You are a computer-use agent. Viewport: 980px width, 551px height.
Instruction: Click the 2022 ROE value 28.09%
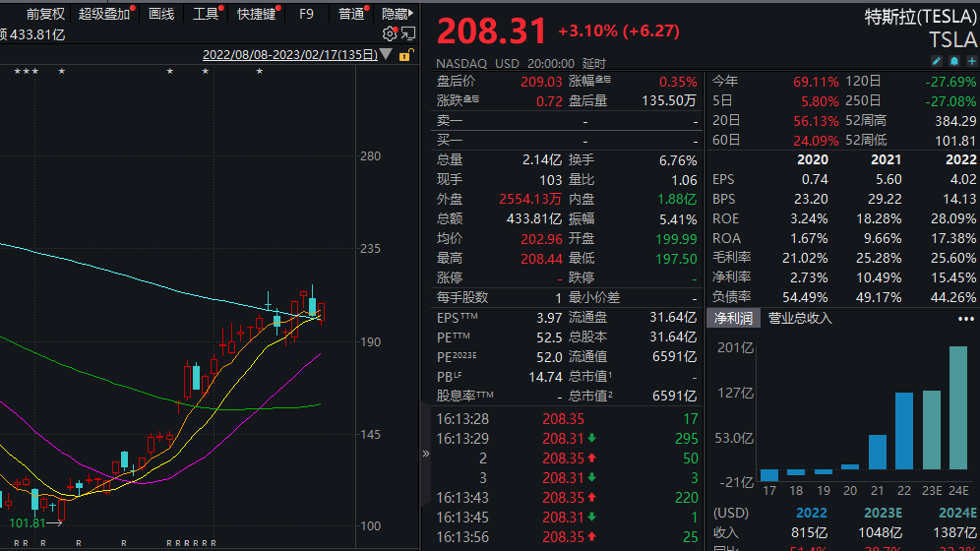[953, 219]
